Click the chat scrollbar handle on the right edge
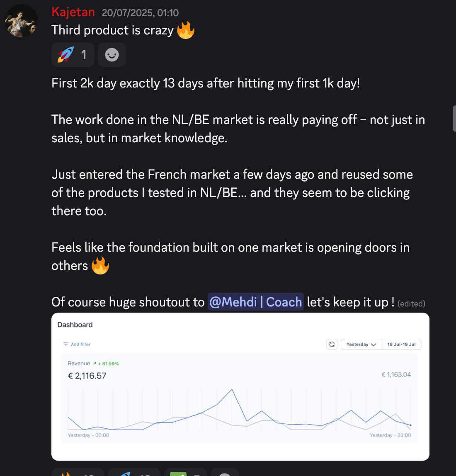Image resolution: width=456 pixels, height=476 pixels. [454, 119]
